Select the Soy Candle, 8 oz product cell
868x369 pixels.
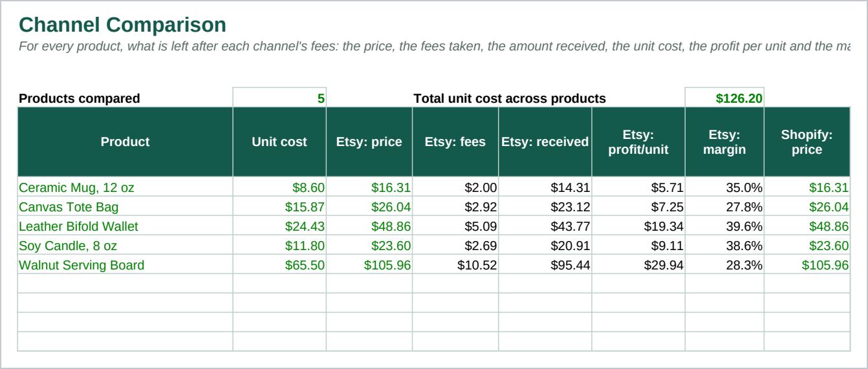pyautogui.click(x=125, y=246)
